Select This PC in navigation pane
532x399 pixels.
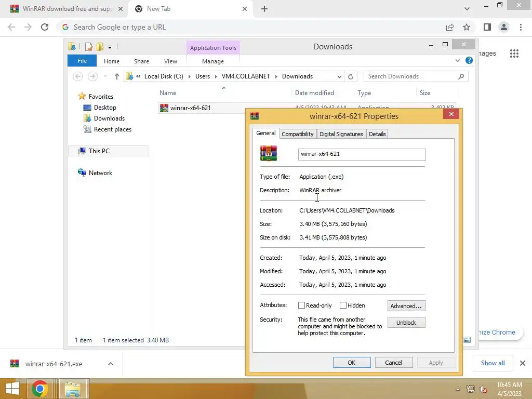(108, 151)
